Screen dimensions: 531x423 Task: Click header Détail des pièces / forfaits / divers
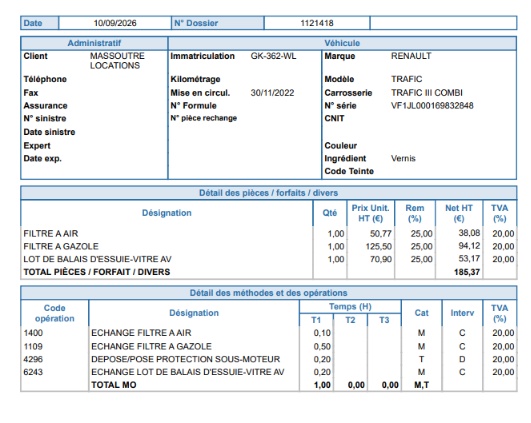(269, 193)
